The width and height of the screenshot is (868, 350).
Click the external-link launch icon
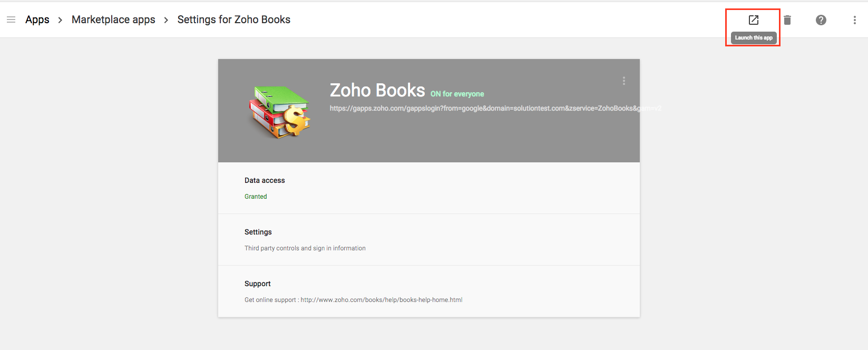point(753,20)
